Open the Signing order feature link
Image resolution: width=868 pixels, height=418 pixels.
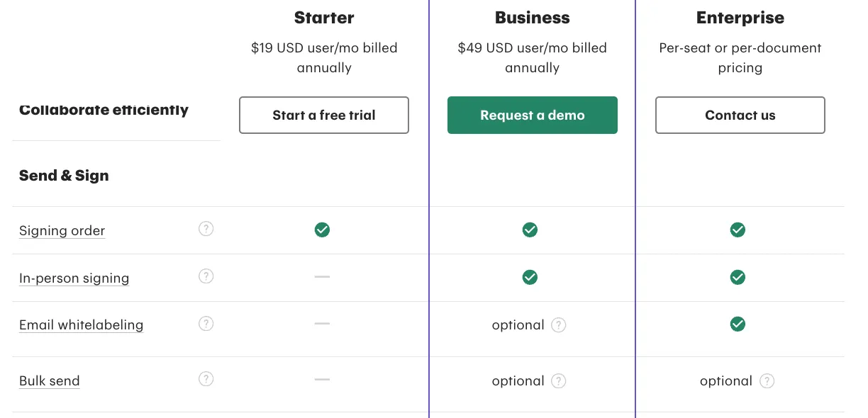click(x=62, y=231)
